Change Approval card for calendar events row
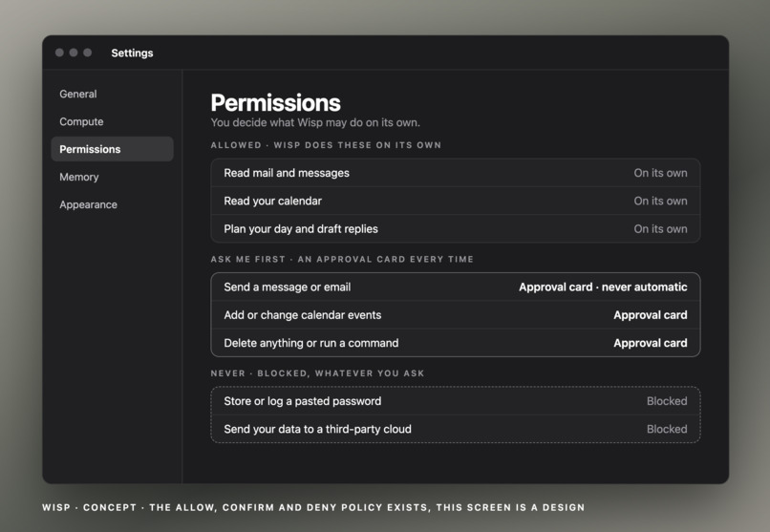 [x=651, y=315]
